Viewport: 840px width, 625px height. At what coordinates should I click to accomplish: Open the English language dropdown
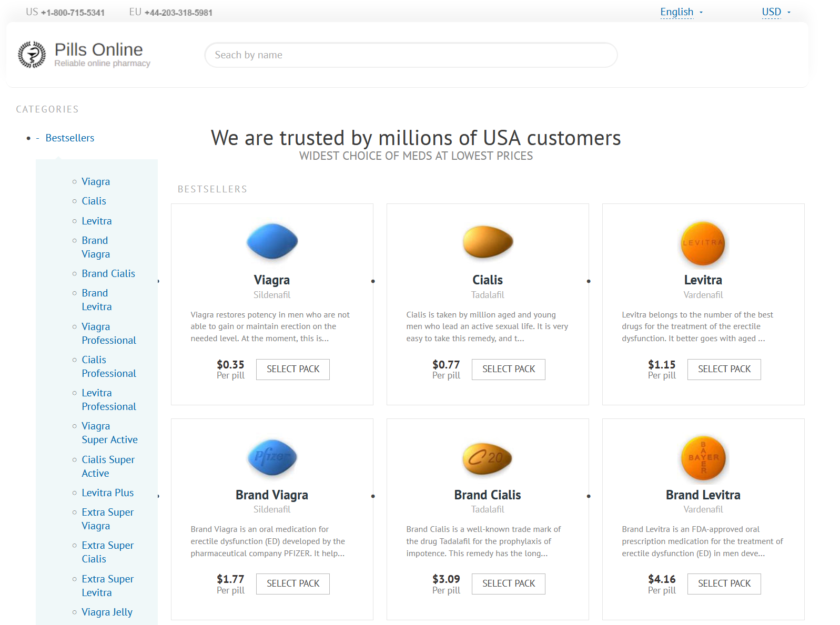coord(681,12)
